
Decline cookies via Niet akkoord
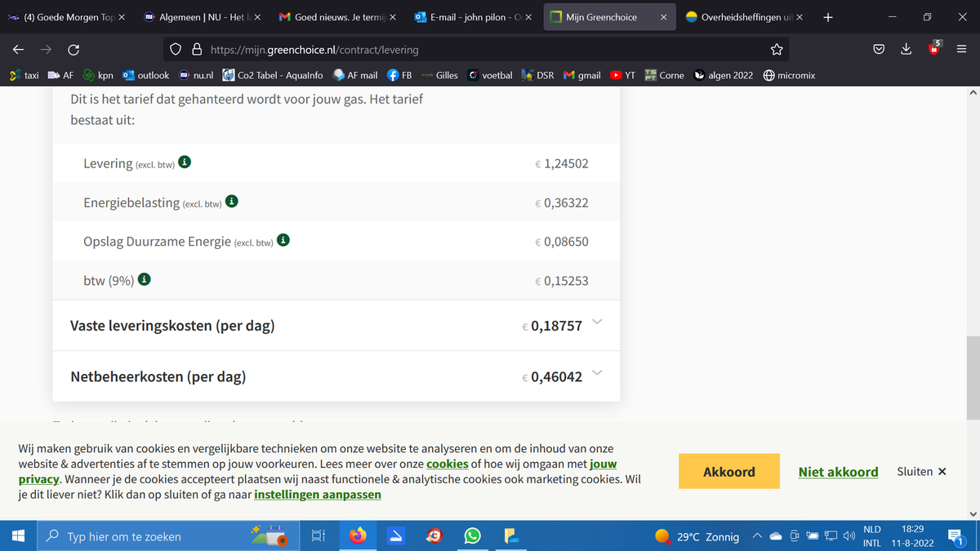click(x=838, y=472)
